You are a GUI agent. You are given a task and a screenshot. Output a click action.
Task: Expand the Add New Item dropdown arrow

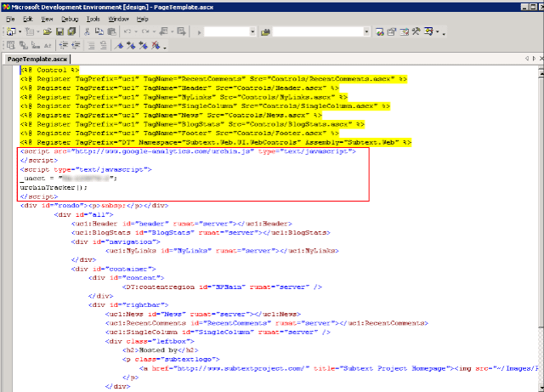pyautogui.click(x=37, y=32)
